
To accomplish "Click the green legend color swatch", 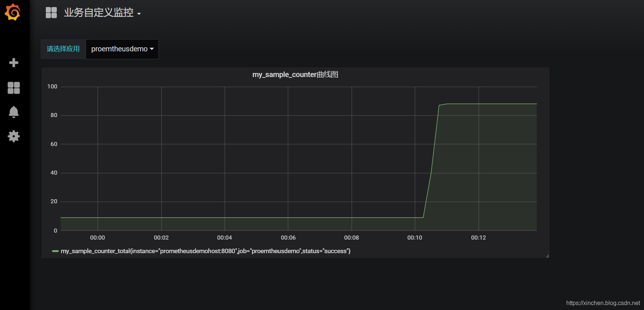I will (x=55, y=251).
